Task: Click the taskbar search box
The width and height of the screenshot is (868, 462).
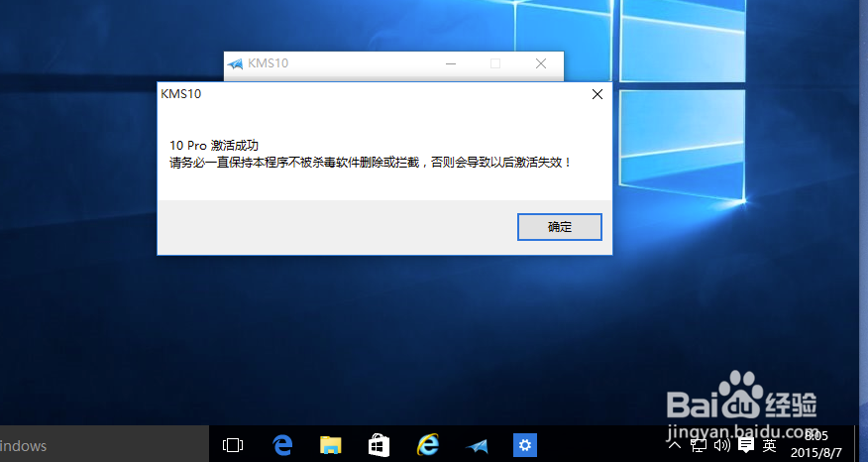Action: [104, 445]
